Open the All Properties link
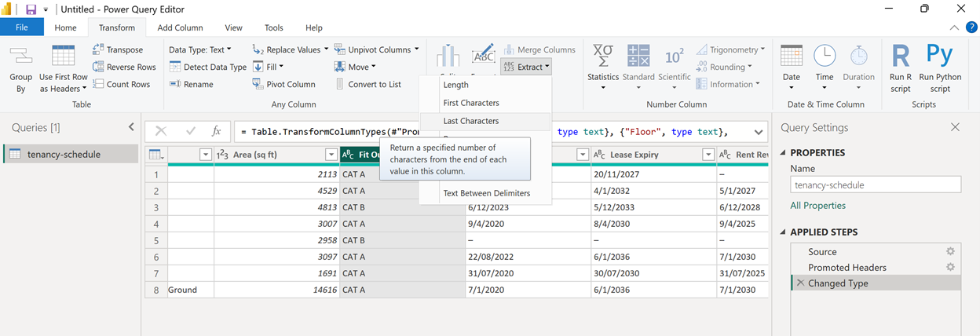 click(x=817, y=206)
